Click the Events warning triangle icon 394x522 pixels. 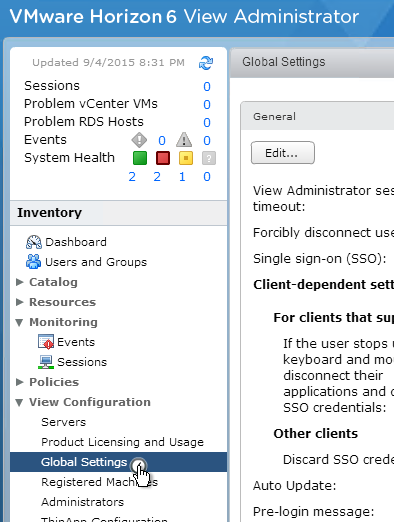pos(184,140)
